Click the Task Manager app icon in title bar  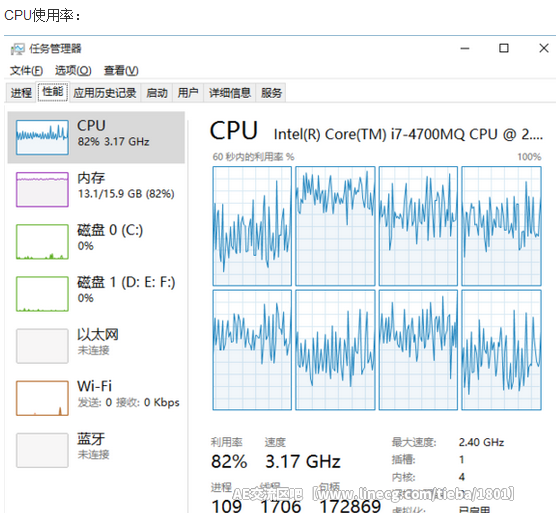[x=17, y=49]
